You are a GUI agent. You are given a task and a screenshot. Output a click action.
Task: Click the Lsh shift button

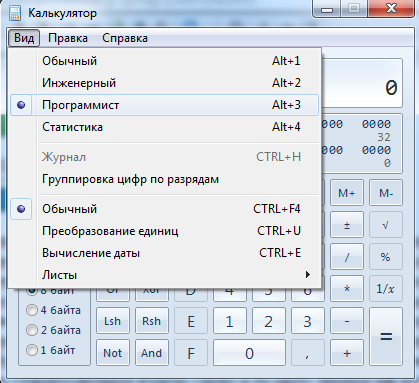pyautogui.click(x=113, y=321)
